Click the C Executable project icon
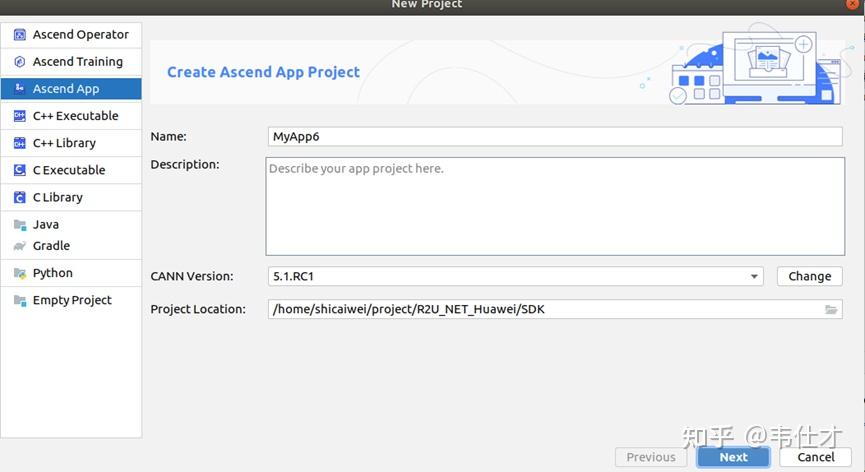Viewport: 865px width, 472px height. pos(19,170)
